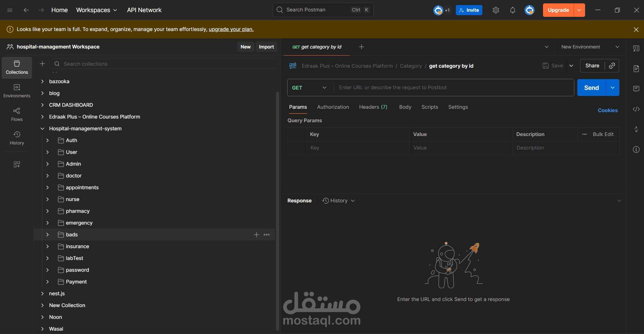Open the Cookies link
This screenshot has width=644, height=334.
coord(608,110)
